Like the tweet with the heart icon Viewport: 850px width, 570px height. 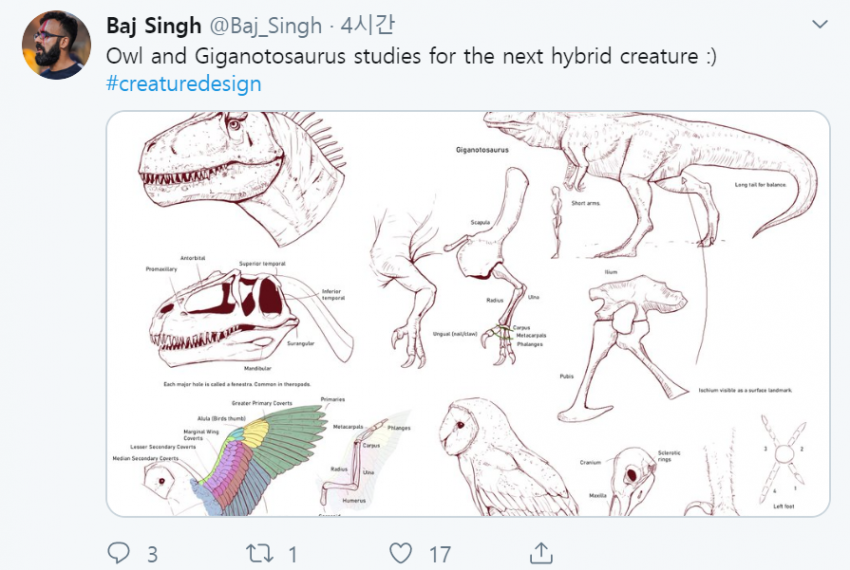coord(401,552)
